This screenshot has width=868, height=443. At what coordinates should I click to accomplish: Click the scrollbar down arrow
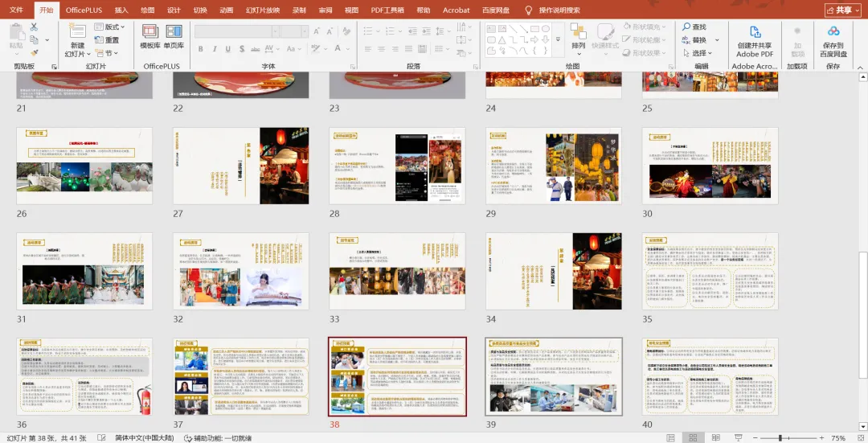[x=862, y=426]
